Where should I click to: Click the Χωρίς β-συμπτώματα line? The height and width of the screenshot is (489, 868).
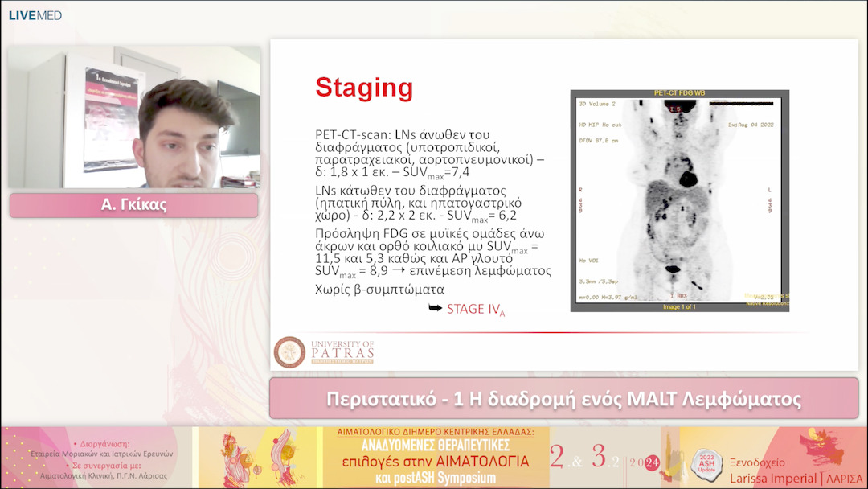coord(380,289)
